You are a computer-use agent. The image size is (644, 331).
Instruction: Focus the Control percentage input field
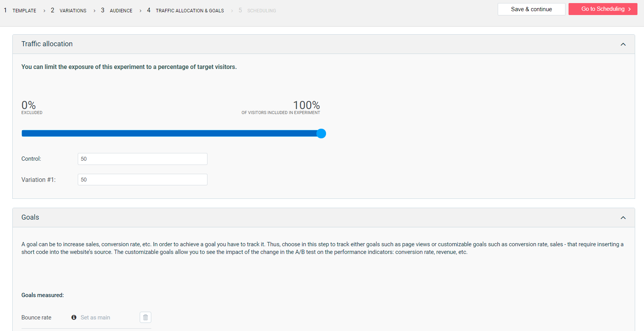point(142,159)
